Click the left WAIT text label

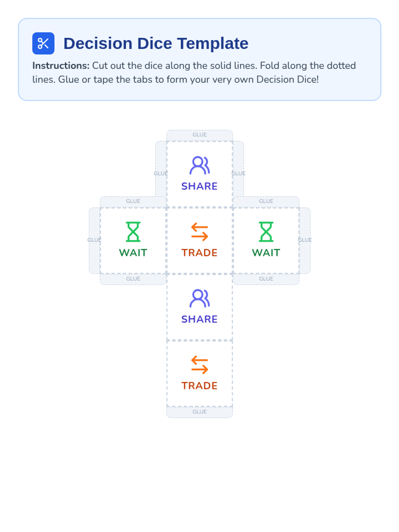tap(133, 253)
